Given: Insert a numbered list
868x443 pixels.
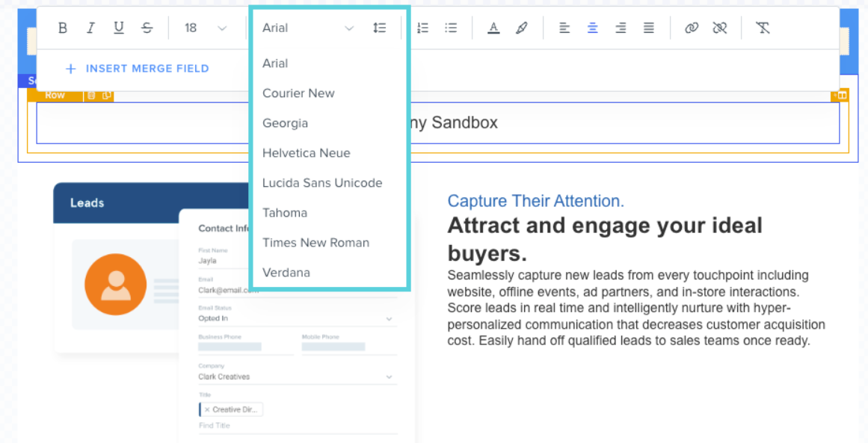Looking at the screenshot, I should [423, 28].
